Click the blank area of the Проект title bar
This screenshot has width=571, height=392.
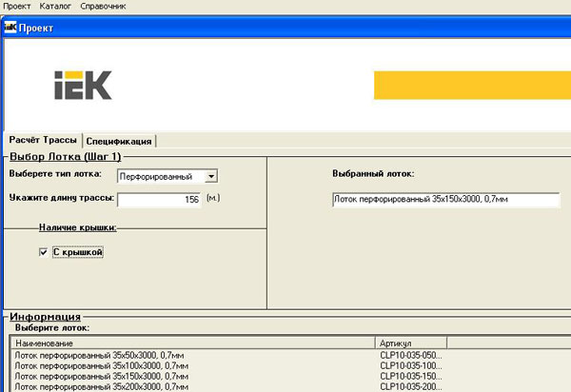285,27
